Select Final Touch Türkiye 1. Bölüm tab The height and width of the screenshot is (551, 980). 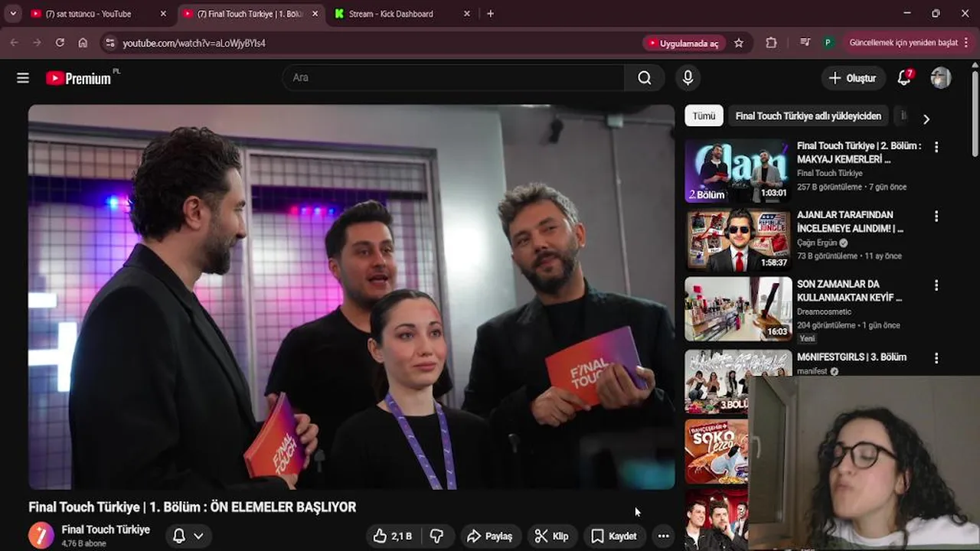(249, 14)
